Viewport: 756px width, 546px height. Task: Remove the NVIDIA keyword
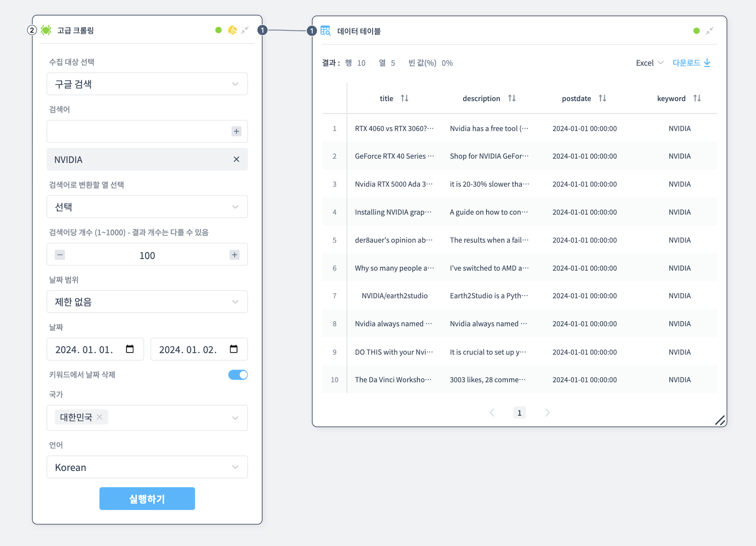click(x=236, y=159)
